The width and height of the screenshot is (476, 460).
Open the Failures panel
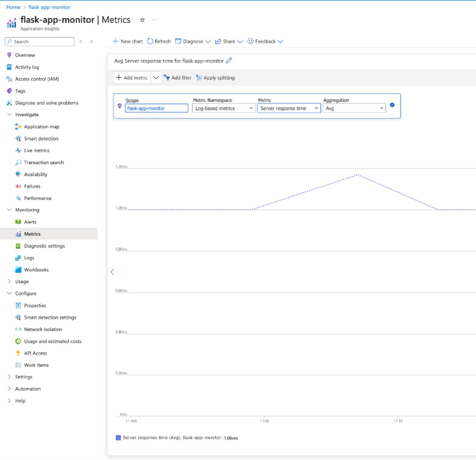coord(32,186)
